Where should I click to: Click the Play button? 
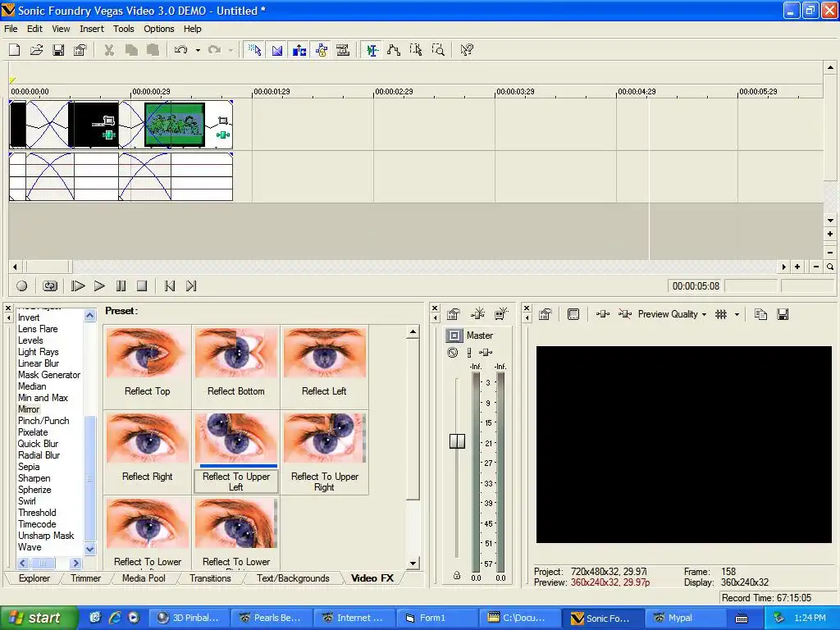(x=99, y=286)
